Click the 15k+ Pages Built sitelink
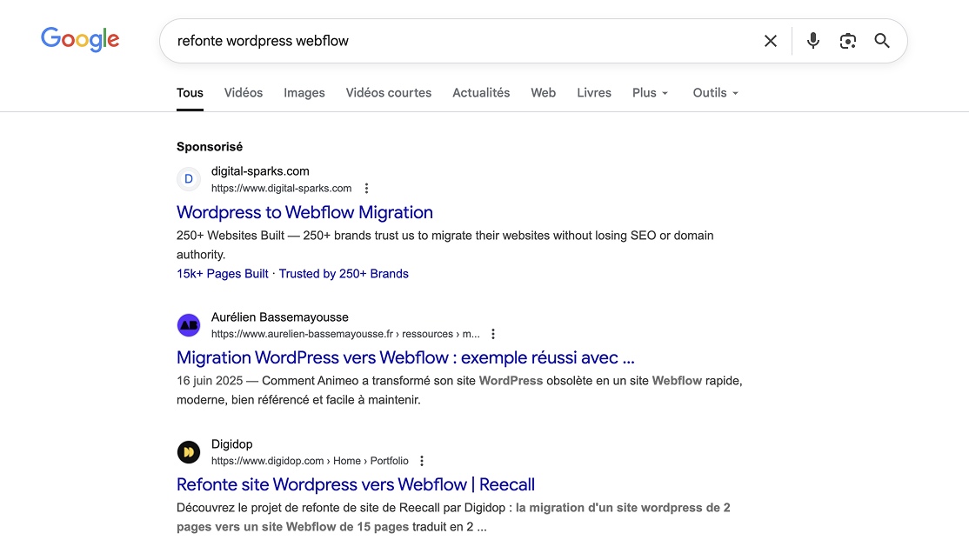This screenshot has width=969, height=560. coord(222,273)
